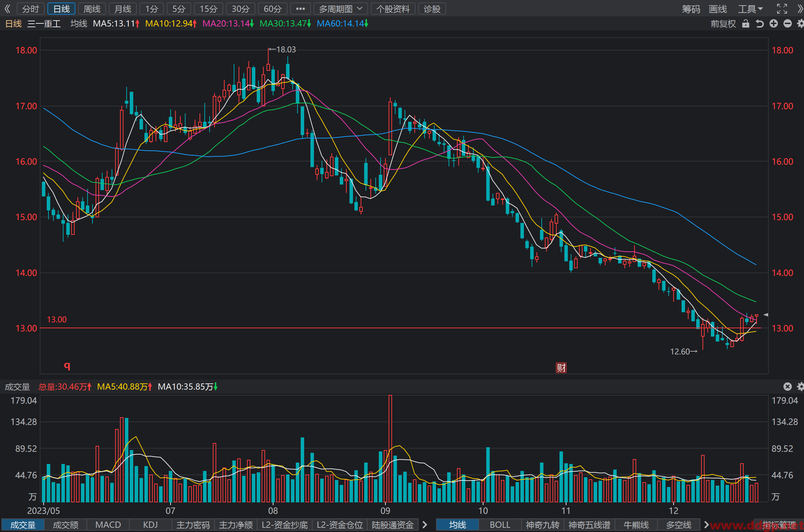The image size is (804, 532).
Task: Open volume panel settings gear
Action: pos(801,387)
